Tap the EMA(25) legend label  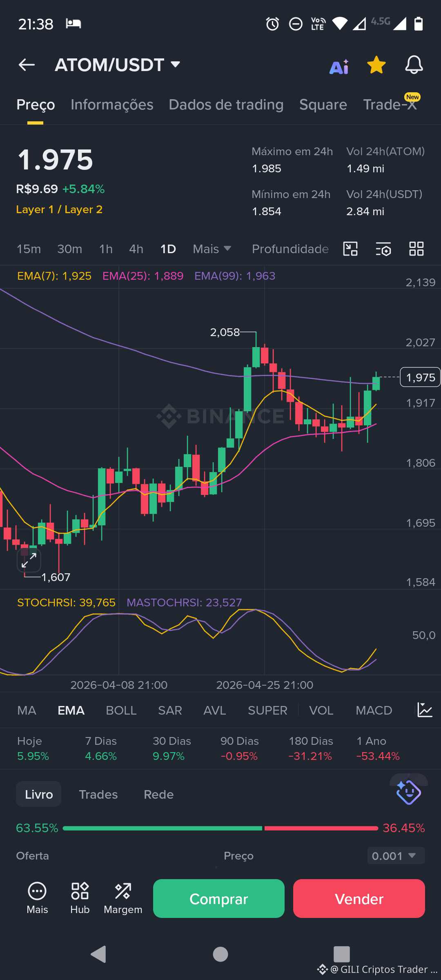[x=143, y=276]
